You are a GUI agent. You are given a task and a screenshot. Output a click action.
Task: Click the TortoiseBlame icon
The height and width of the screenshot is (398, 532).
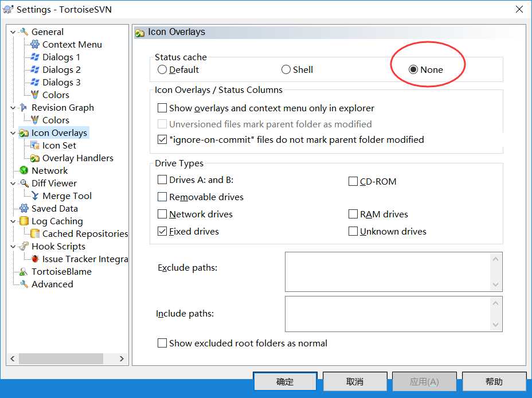coord(24,271)
